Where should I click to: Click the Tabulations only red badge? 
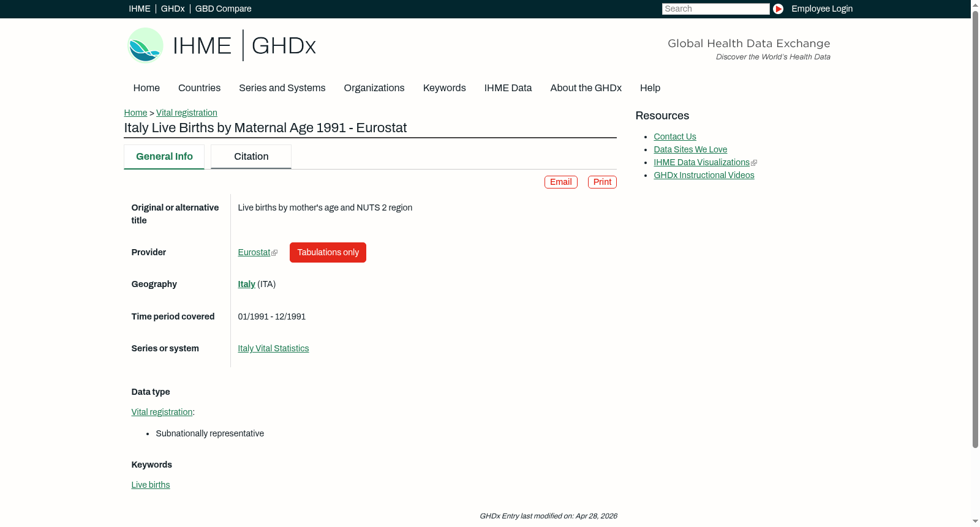click(x=328, y=253)
